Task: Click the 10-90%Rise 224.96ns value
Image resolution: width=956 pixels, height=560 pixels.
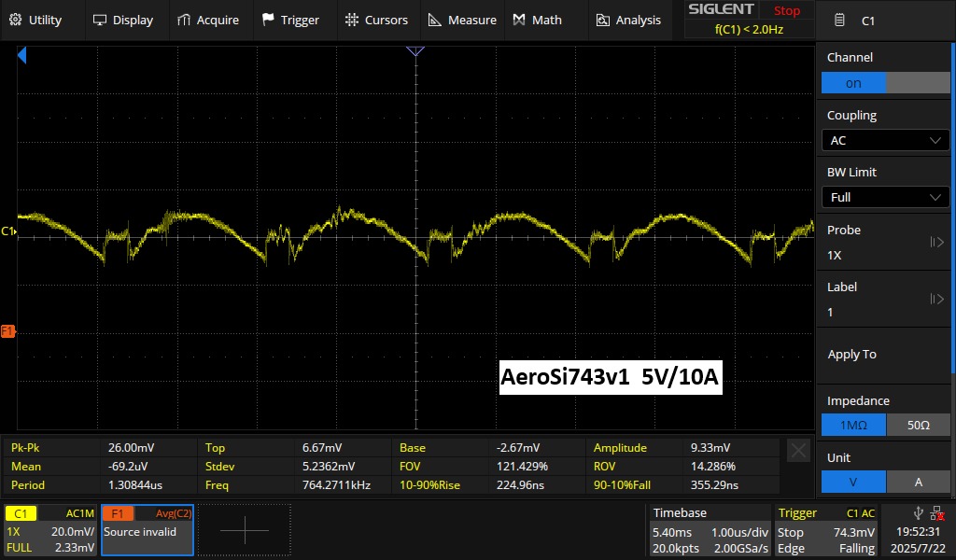Action: coord(520,485)
